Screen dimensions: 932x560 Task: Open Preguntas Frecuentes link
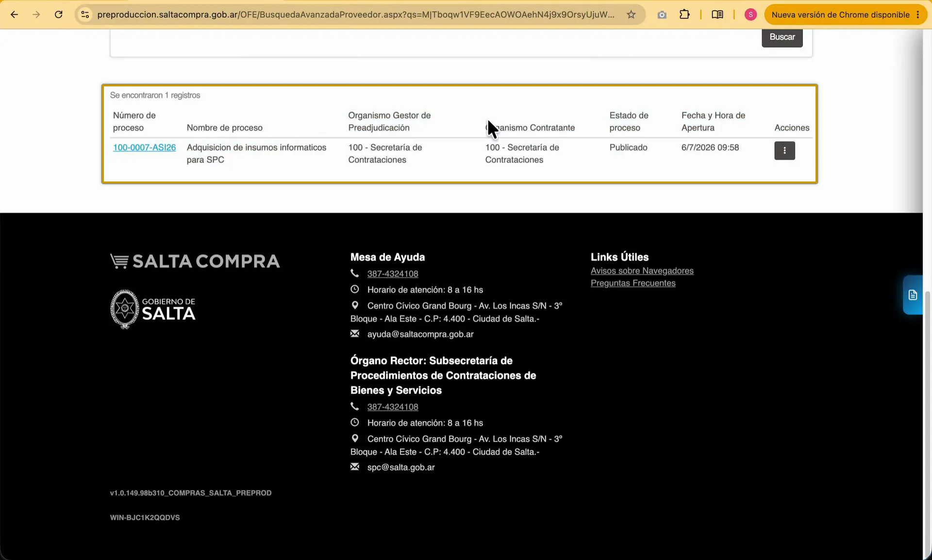[x=633, y=283]
